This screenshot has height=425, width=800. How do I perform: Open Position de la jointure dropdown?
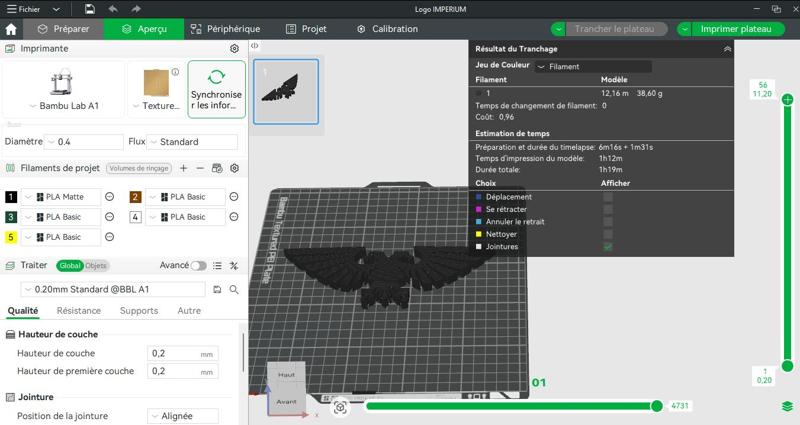[x=182, y=416]
